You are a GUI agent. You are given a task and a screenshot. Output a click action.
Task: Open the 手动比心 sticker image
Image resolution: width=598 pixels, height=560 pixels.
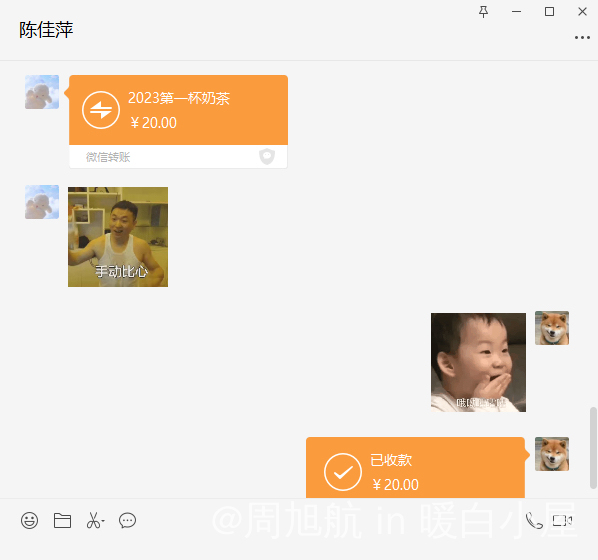point(118,237)
